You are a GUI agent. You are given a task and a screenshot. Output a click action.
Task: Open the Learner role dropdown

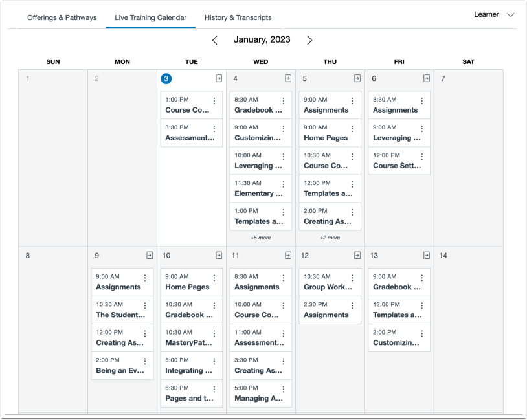(494, 15)
